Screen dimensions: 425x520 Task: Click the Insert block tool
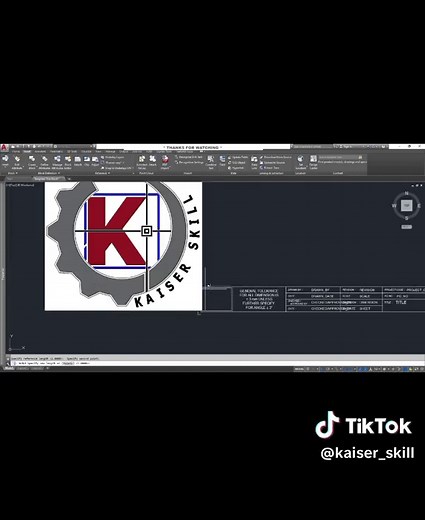[x=5, y=161]
